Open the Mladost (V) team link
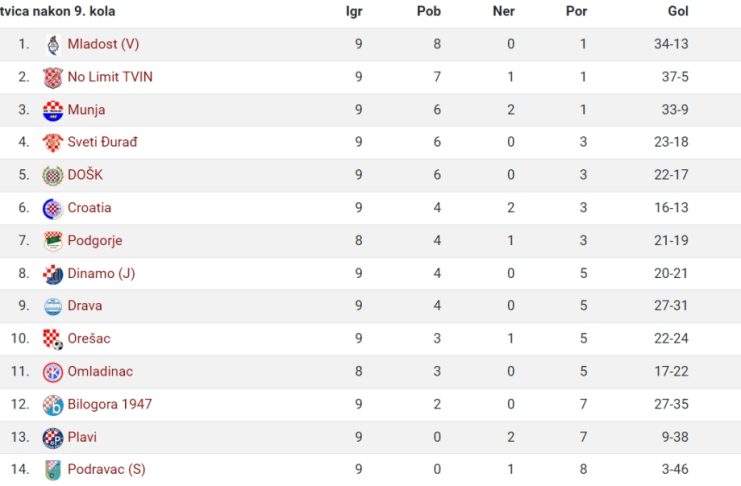The image size is (741, 486). coord(103,44)
